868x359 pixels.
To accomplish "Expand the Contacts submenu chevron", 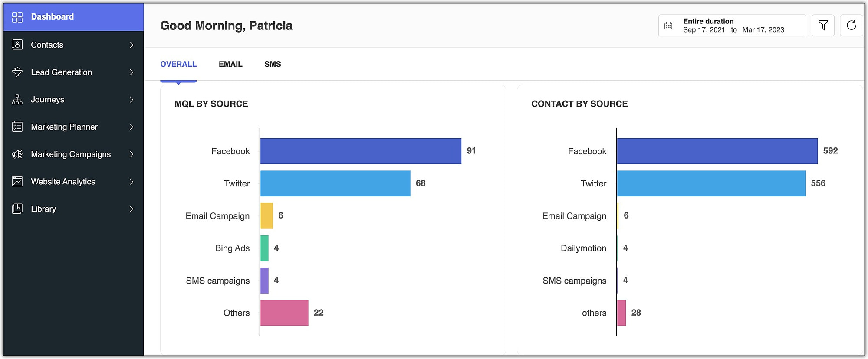I will (132, 45).
